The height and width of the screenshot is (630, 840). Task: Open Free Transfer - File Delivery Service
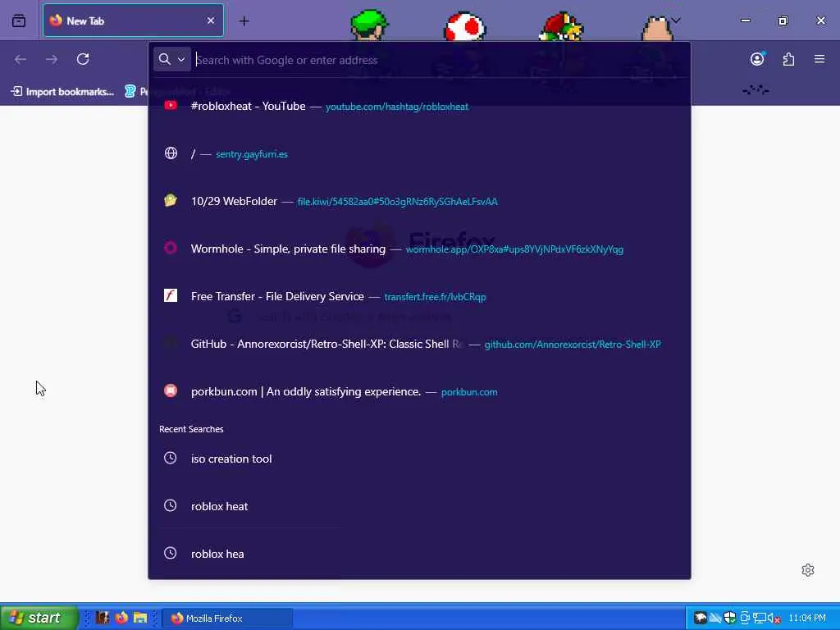[x=419, y=296]
